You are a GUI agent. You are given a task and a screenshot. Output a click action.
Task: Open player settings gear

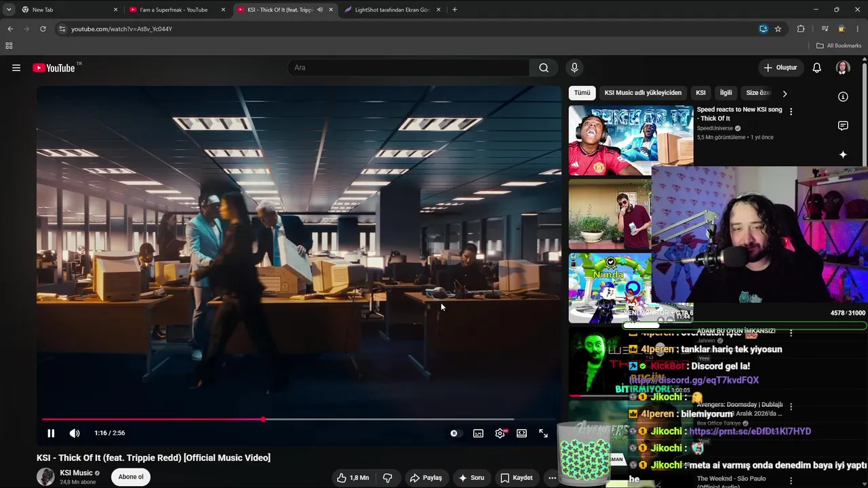point(500,433)
